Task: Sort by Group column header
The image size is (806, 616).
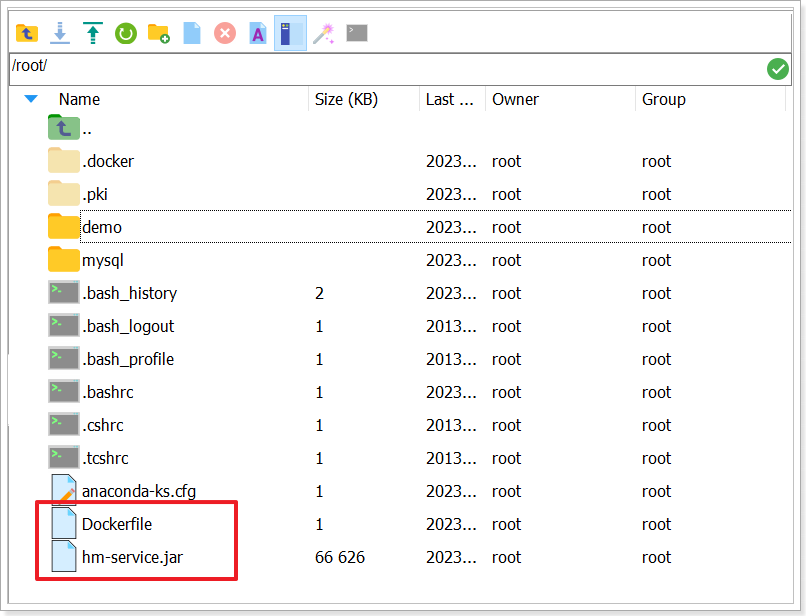Action: point(664,99)
